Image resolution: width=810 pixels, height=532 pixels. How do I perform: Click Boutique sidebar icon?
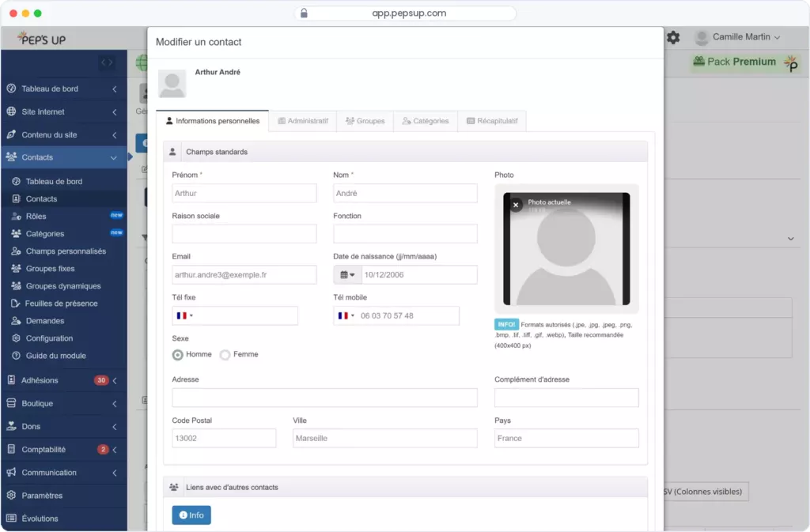pos(11,403)
